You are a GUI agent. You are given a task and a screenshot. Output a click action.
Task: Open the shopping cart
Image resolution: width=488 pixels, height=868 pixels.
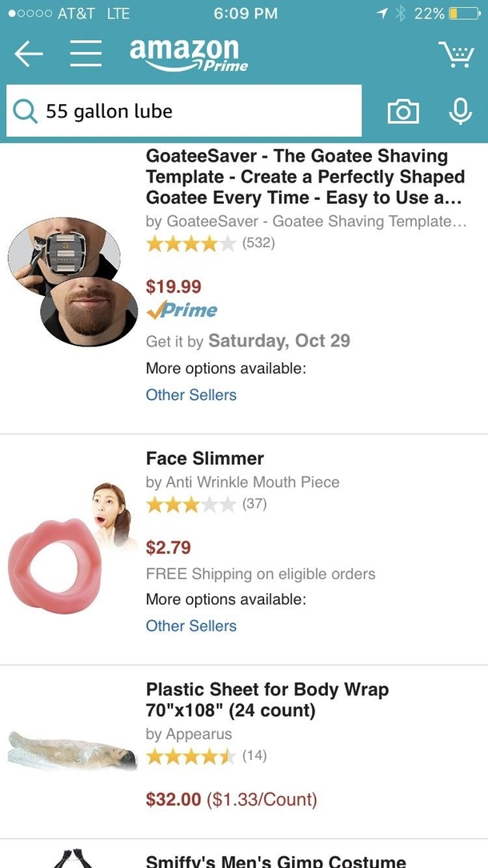(456, 54)
